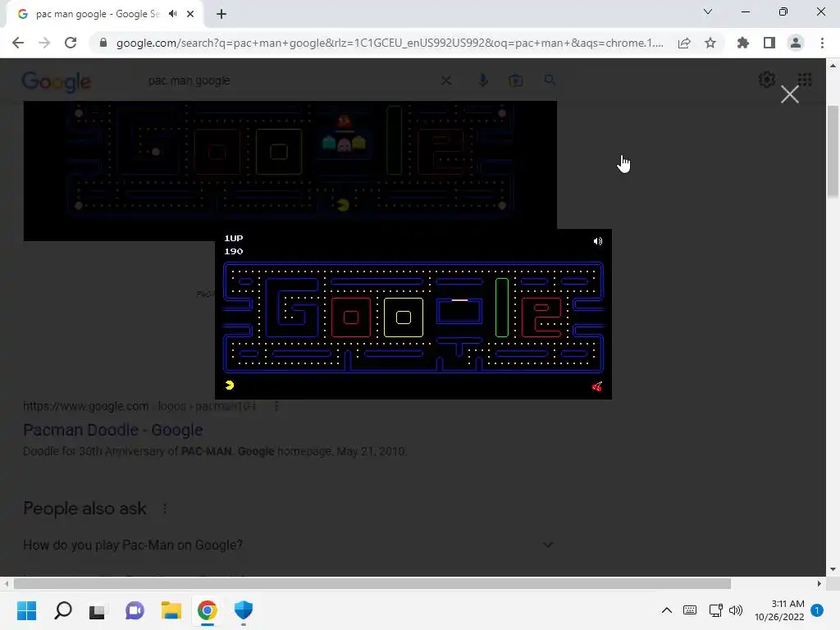Click the google.com logos result URL
840x630 pixels.
[139, 406]
